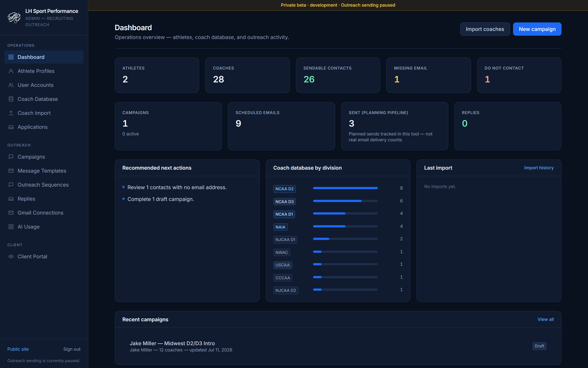Go to Athlete Profiles page
Viewport: 588px width, 368px height.
pos(44,71)
